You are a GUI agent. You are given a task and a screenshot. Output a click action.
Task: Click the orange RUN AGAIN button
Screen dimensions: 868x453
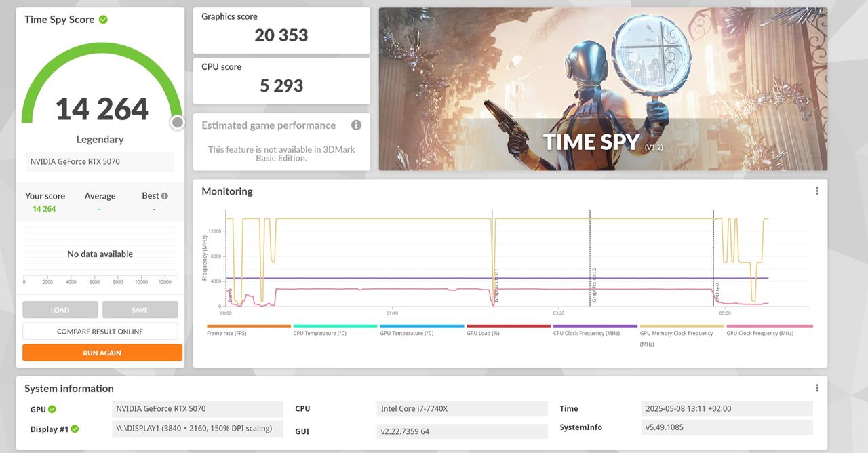(102, 353)
